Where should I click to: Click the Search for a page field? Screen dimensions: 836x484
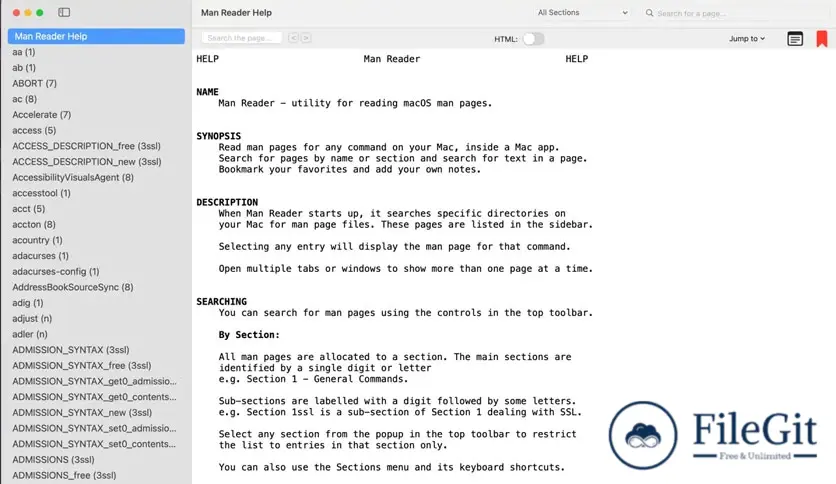(738, 13)
